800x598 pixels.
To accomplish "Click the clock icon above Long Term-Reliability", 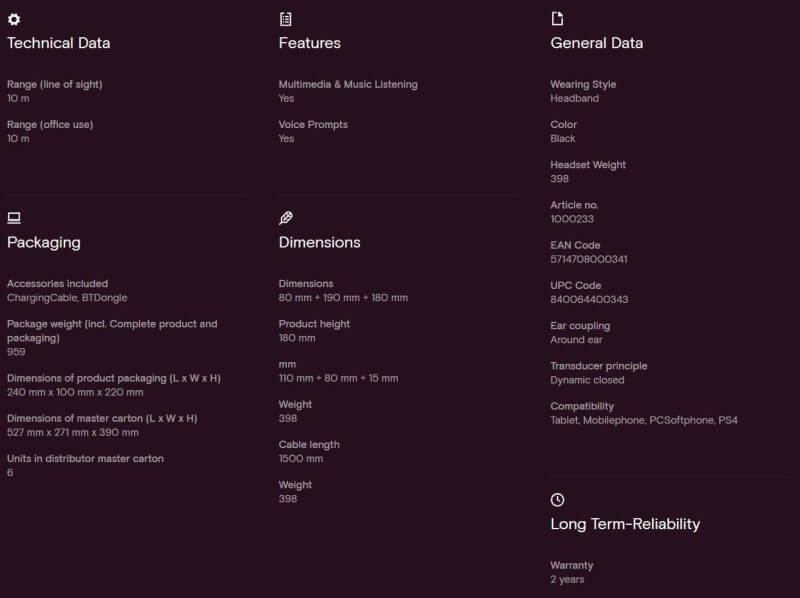I will pyautogui.click(x=557, y=500).
